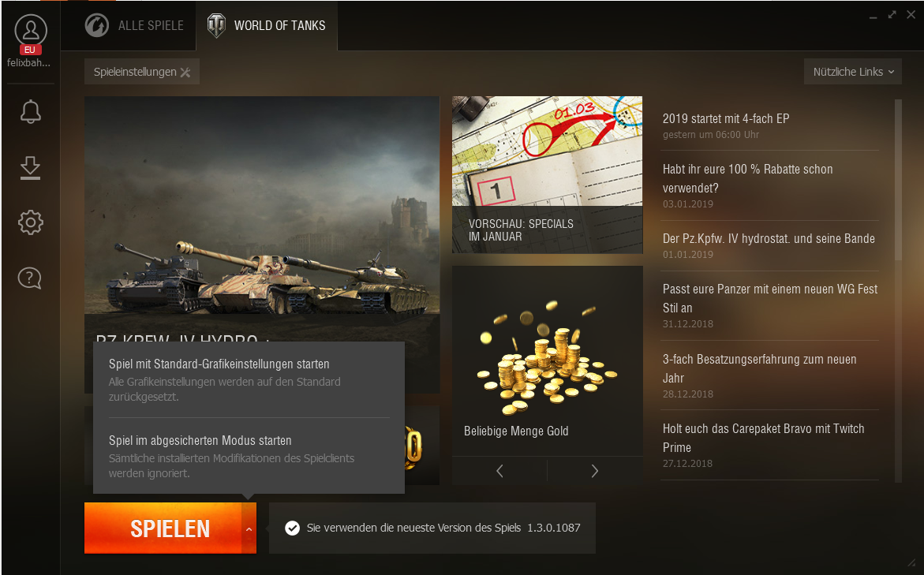Show previous shop item arrow
Image resolution: width=924 pixels, height=575 pixels.
pos(499,471)
